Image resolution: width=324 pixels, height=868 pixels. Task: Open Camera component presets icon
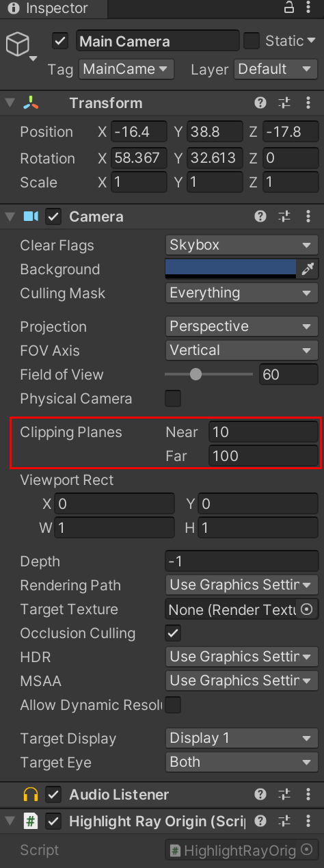pos(284,217)
